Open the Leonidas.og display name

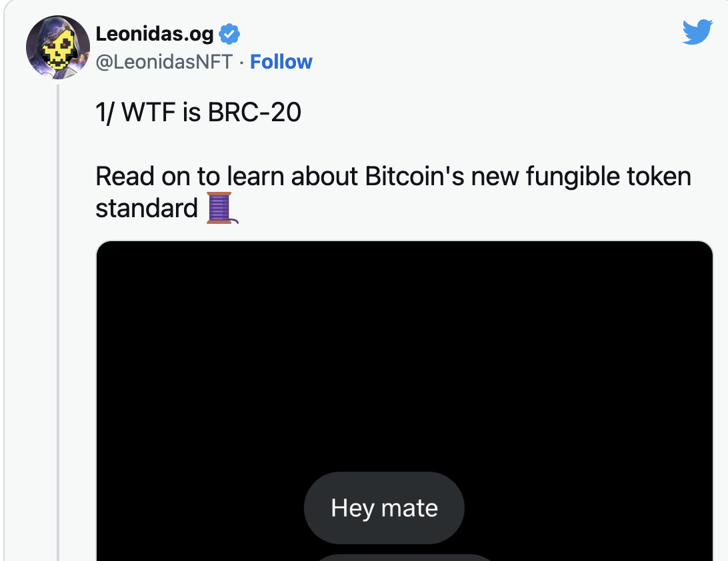pyautogui.click(x=155, y=33)
